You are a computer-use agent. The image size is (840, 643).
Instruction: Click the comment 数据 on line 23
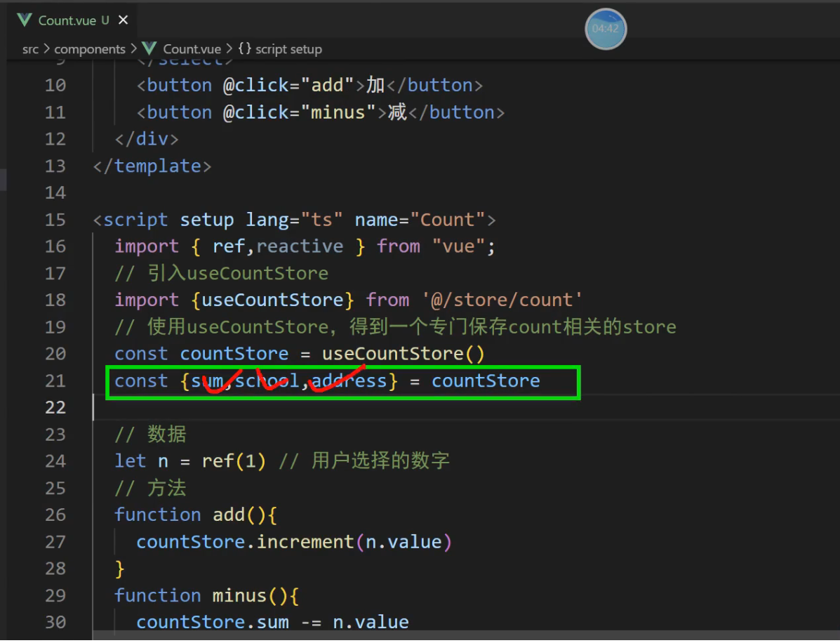151,435
